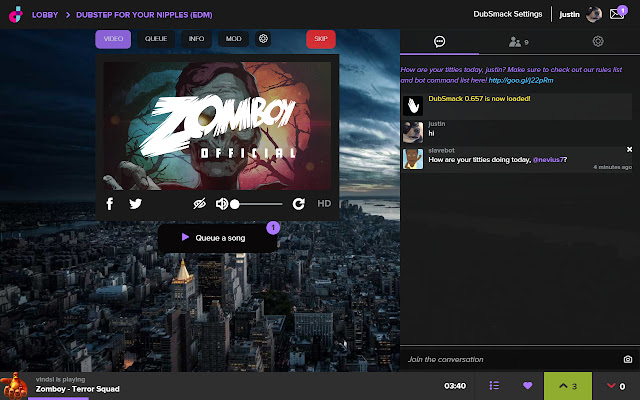The width and height of the screenshot is (640, 400).
Task: Open the playlist icon in bottom bar
Action: (494, 386)
